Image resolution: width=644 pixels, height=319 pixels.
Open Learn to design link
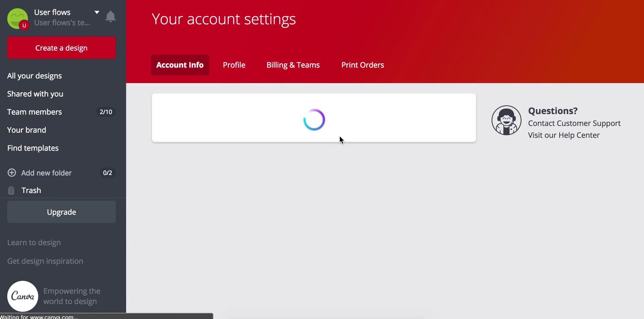tap(34, 243)
